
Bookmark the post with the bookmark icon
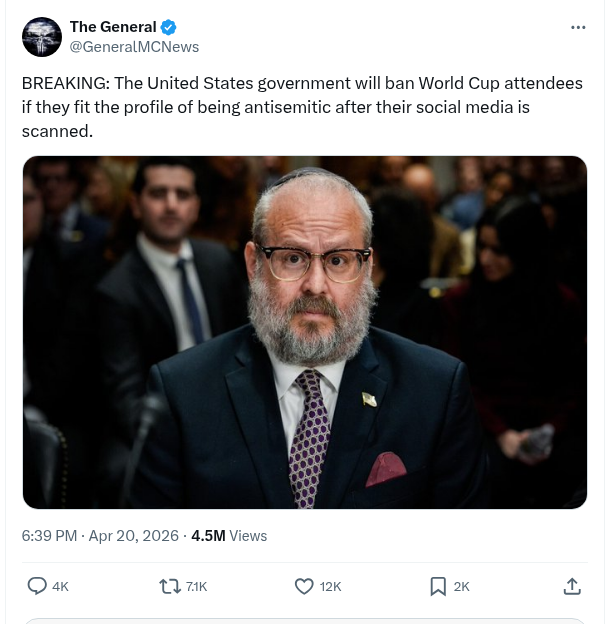click(437, 587)
